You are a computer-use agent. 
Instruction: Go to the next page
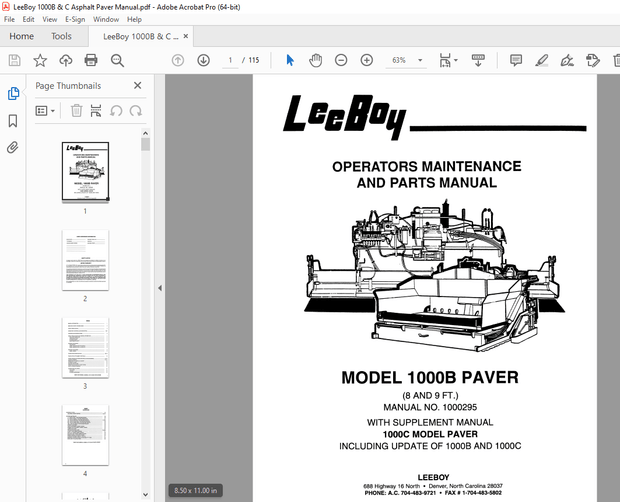click(x=203, y=60)
